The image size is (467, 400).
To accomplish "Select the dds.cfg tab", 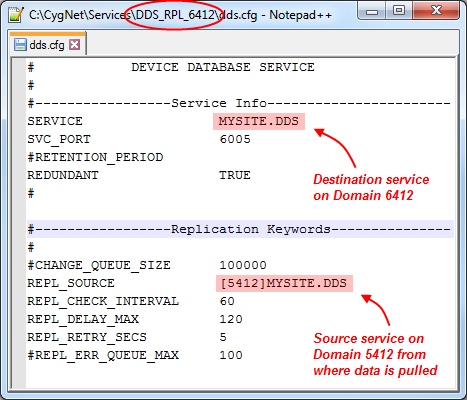I will coord(47,45).
